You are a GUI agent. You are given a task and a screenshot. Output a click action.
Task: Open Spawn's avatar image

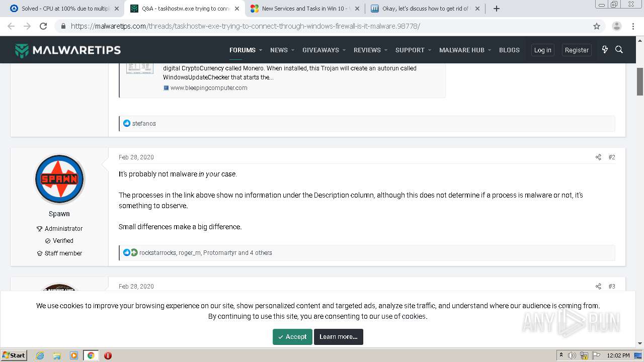pos(59,179)
